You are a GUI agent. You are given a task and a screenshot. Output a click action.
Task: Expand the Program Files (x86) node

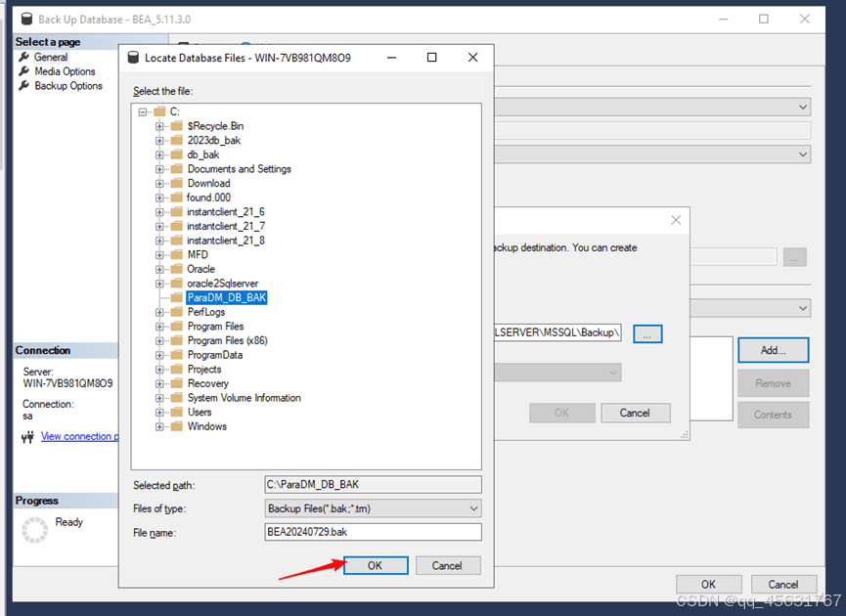point(161,339)
